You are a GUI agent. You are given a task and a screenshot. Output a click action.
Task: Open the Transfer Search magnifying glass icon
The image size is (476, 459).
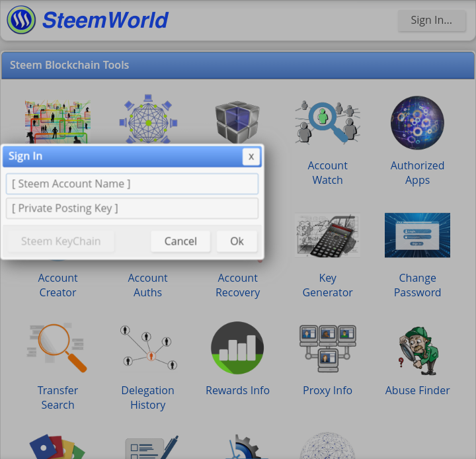tap(57, 347)
